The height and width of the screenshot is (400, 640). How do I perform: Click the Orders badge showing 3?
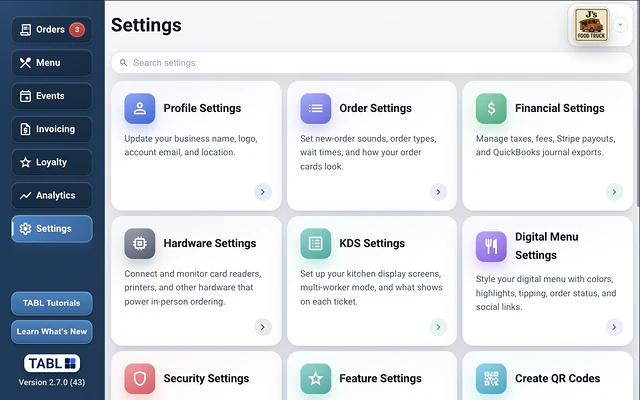pyautogui.click(x=77, y=30)
